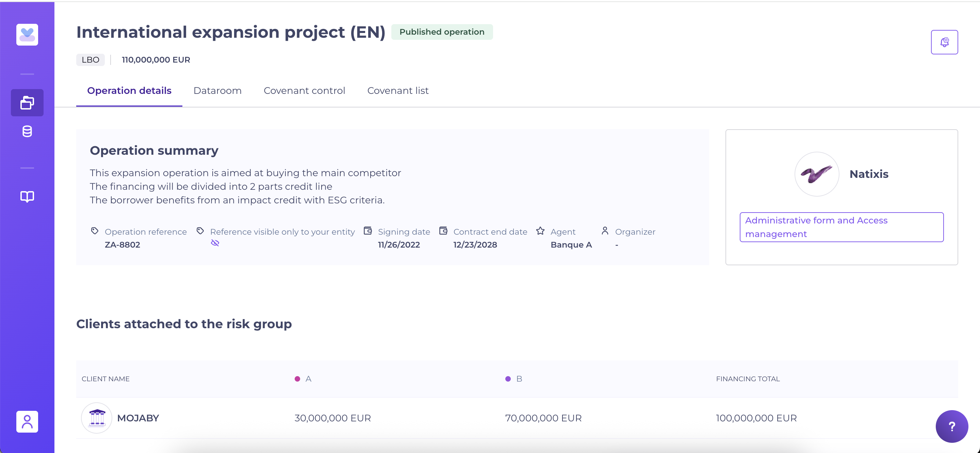
Task: Click the LBO tag
Action: click(x=90, y=60)
